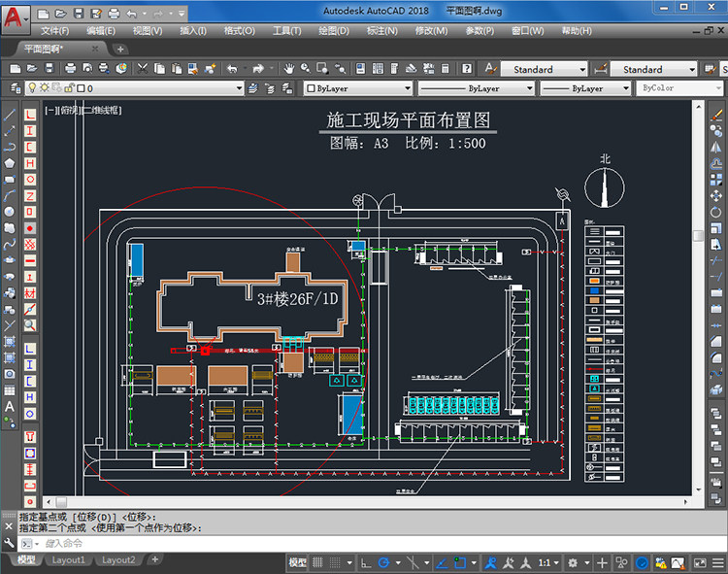The width and height of the screenshot is (728, 574).
Task: Select the Line draw tool
Action: [10, 115]
